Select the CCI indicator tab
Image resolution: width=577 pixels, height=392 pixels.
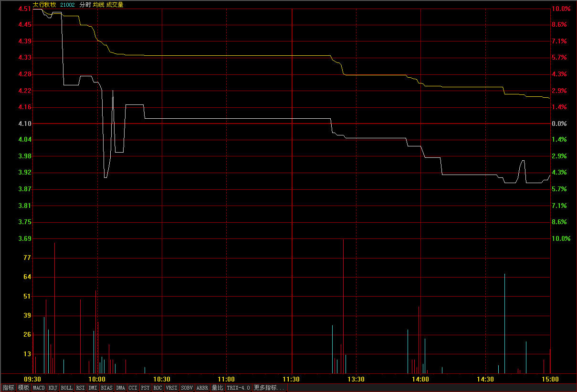click(133, 388)
